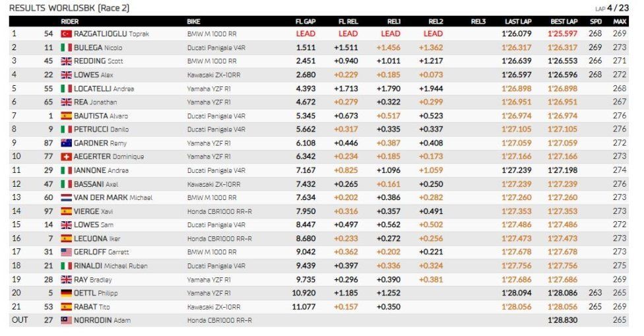Click best lap time 1'25.597

click(x=562, y=34)
